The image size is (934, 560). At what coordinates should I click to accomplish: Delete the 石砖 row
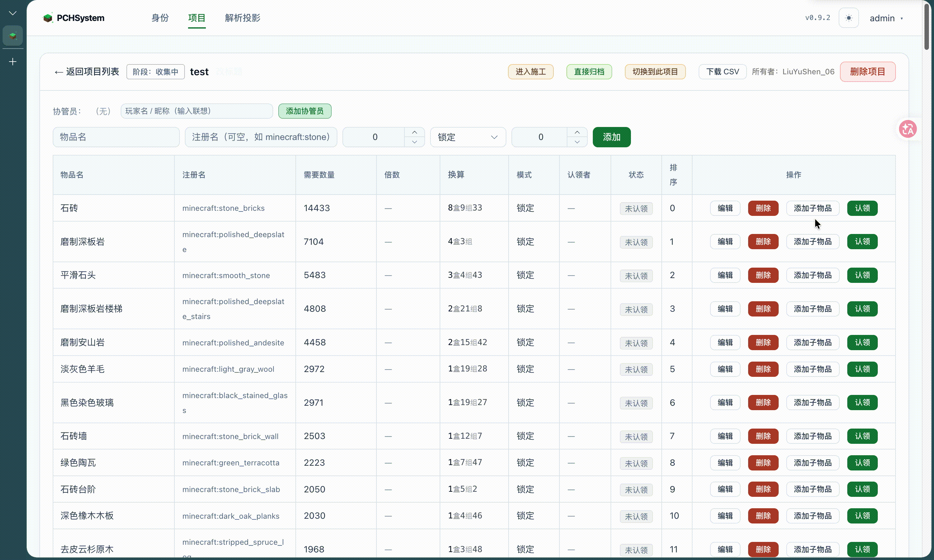[763, 208]
